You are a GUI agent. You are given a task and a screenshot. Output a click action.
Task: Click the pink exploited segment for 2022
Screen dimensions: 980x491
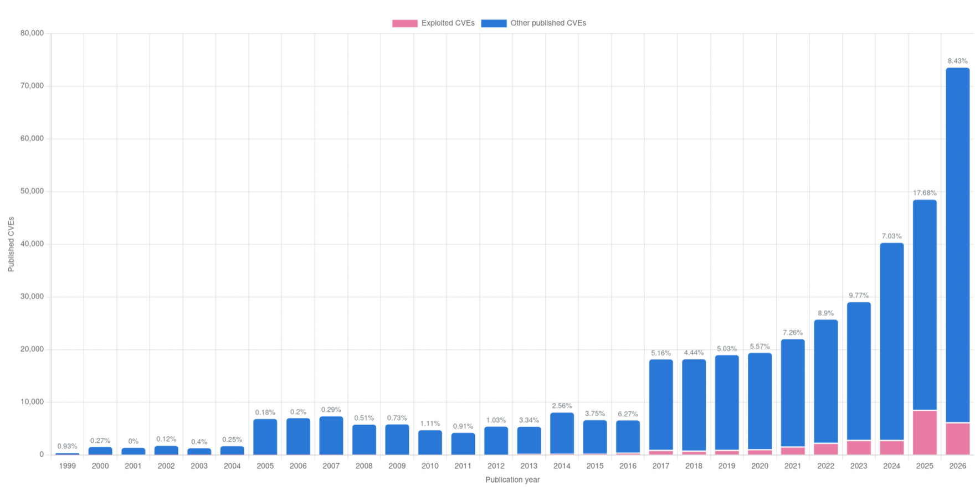(825, 449)
